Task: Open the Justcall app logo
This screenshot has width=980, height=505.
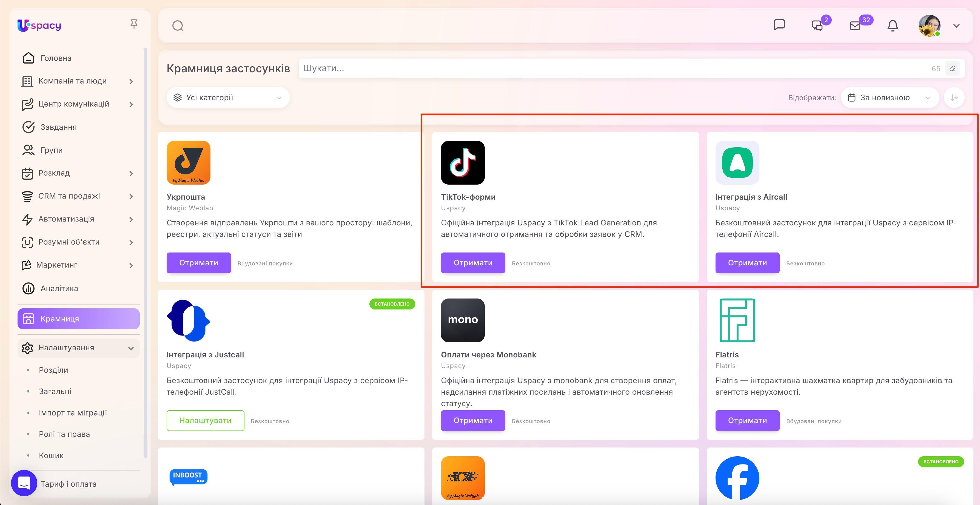Action: click(x=188, y=320)
